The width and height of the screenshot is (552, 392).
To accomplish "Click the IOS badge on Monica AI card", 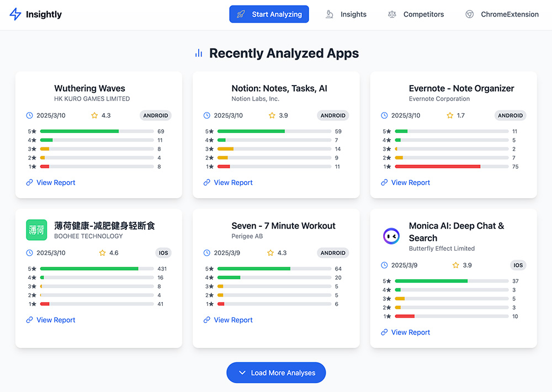I will pos(518,265).
